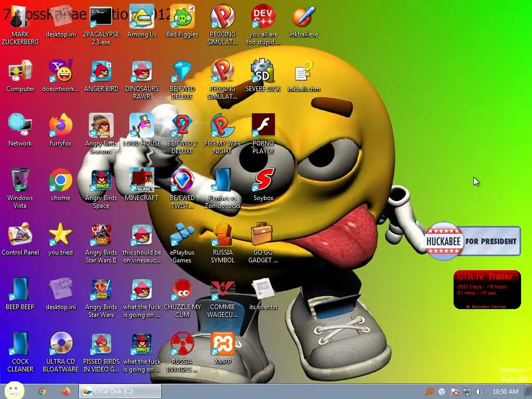Open the Action Center flag tray icon
Viewport: 532px width, 399px height.
[455, 392]
